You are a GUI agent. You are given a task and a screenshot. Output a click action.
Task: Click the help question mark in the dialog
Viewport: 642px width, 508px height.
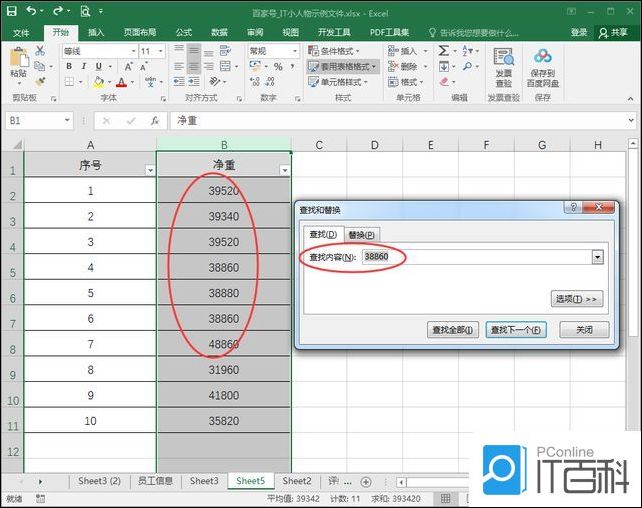click(x=573, y=208)
